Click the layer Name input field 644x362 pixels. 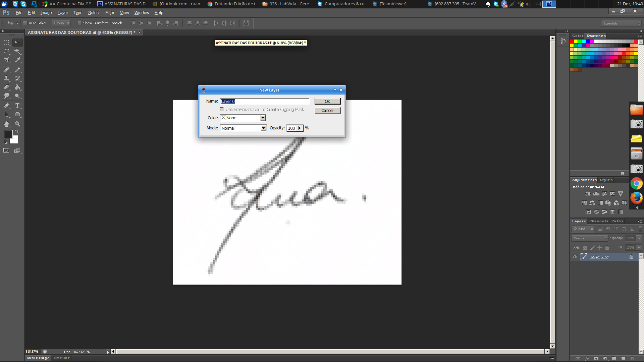coord(264,101)
